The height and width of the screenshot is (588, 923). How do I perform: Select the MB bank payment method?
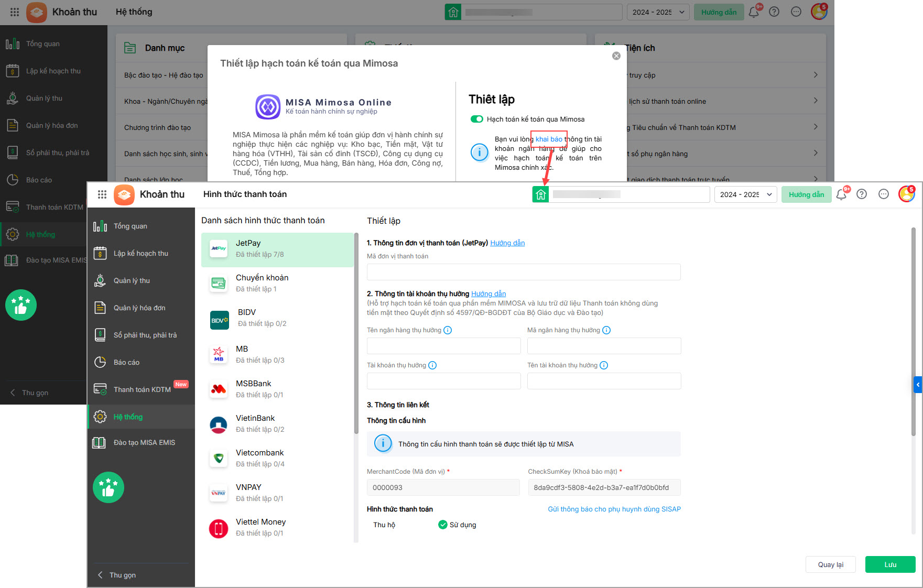(277, 355)
